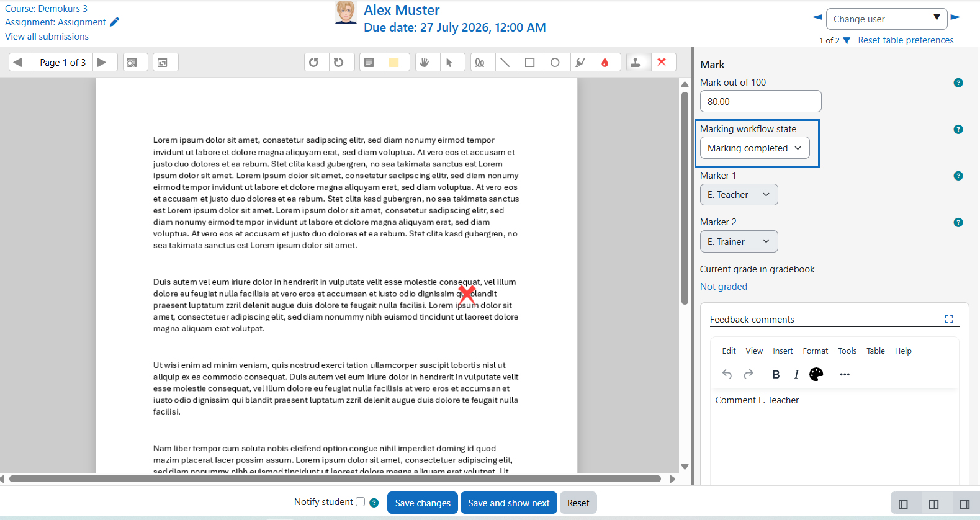Image resolution: width=980 pixels, height=520 pixels.
Task: Open help for Marker 2
Action: pyautogui.click(x=958, y=222)
